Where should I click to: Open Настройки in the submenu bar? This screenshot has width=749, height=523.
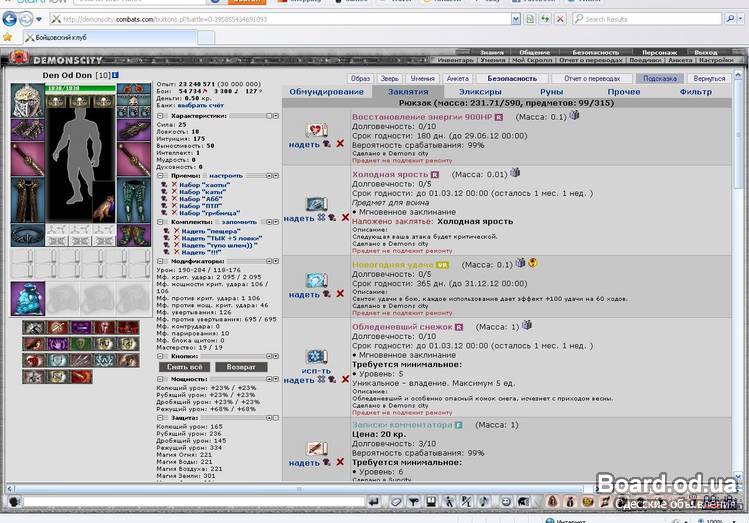716,60
